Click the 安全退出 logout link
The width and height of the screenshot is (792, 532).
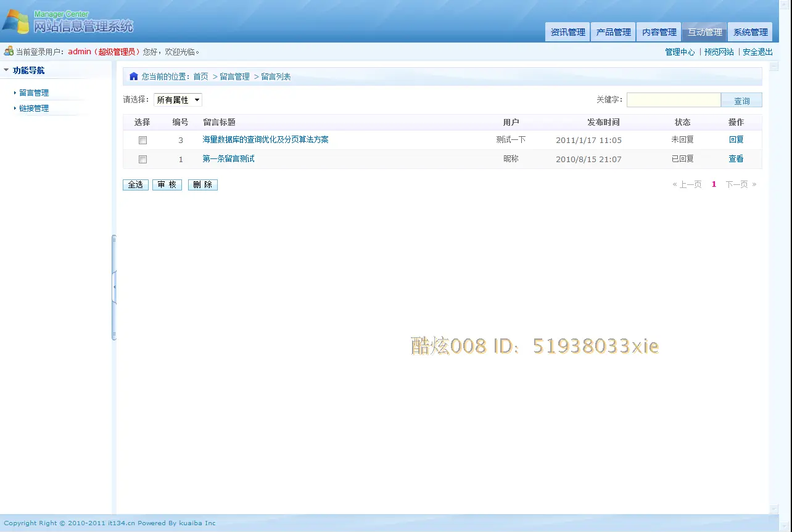pyautogui.click(x=757, y=52)
